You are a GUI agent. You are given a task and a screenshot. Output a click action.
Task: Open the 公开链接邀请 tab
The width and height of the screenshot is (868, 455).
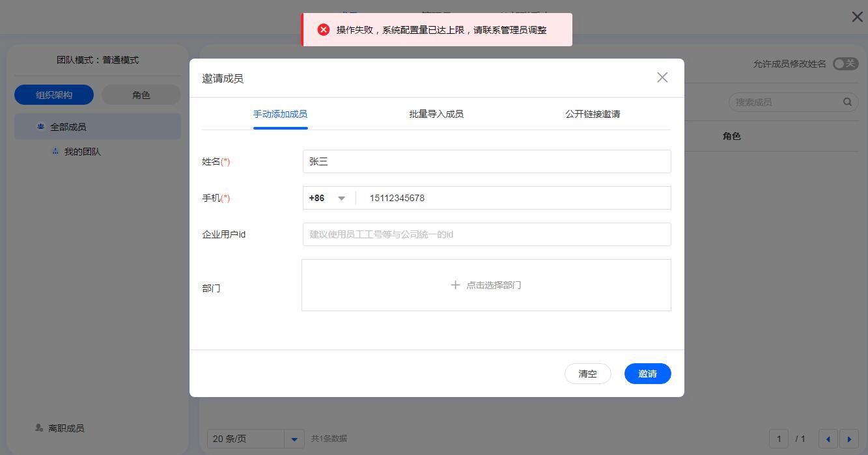(593, 113)
